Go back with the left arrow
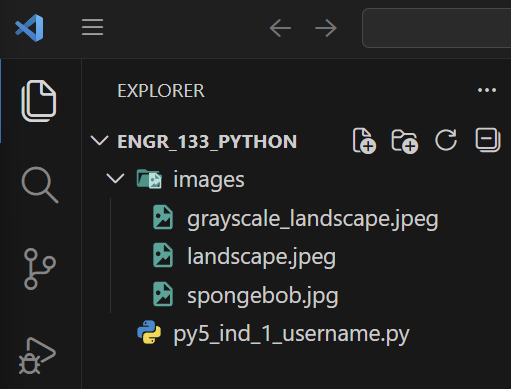 tap(280, 28)
